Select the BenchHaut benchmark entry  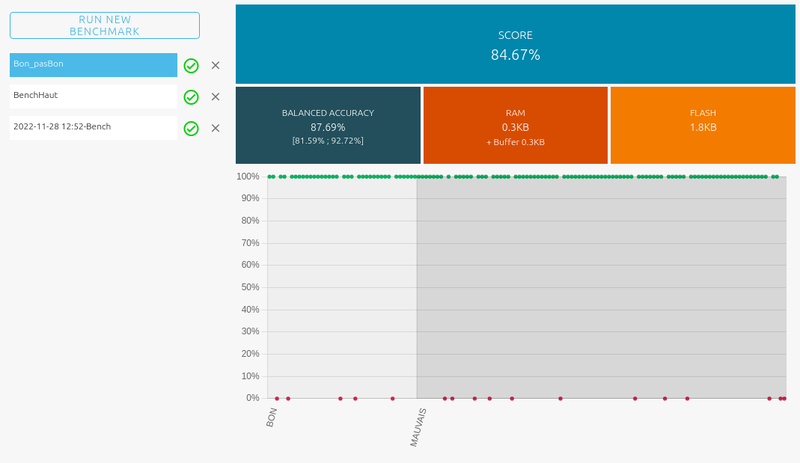pyautogui.click(x=93, y=96)
